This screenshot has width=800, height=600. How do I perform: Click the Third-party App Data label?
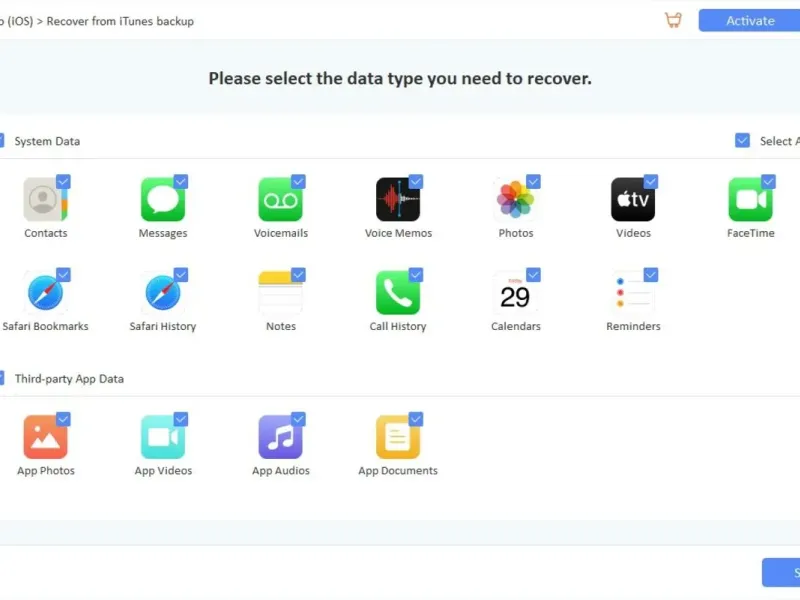click(69, 379)
